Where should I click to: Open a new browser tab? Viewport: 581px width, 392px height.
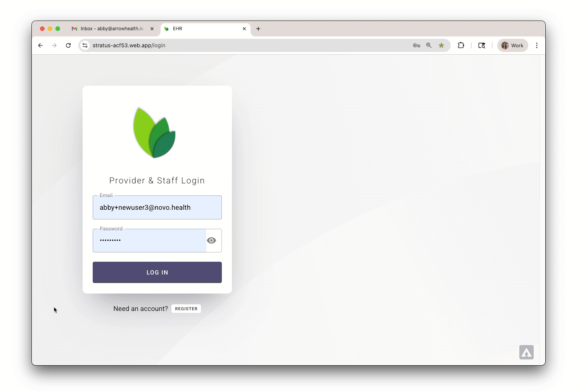(x=258, y=29)
